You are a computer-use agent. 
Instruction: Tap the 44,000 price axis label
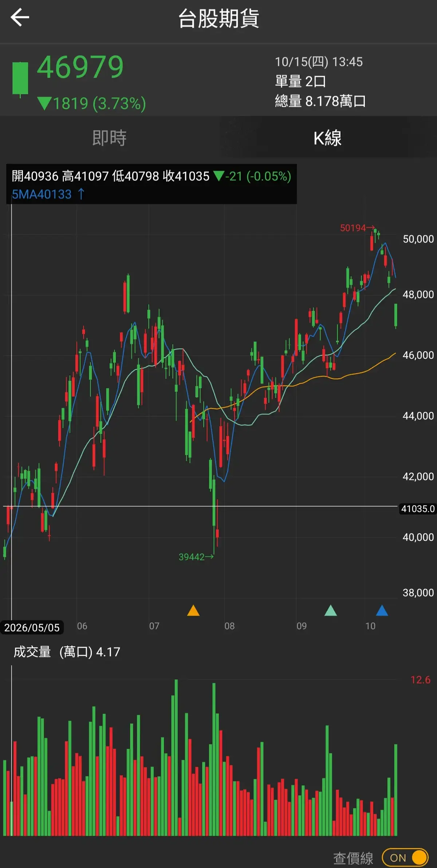[x=418, y=416]
